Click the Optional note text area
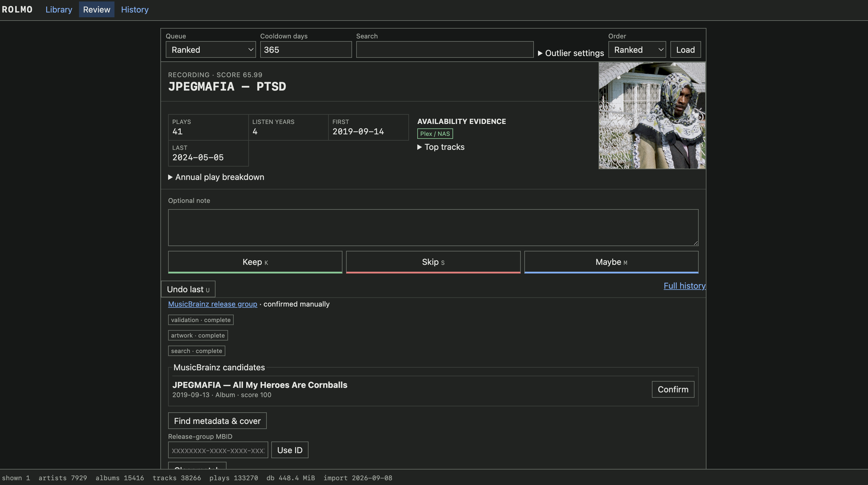This screenshot has height=485, width=868. pos(433,228)
